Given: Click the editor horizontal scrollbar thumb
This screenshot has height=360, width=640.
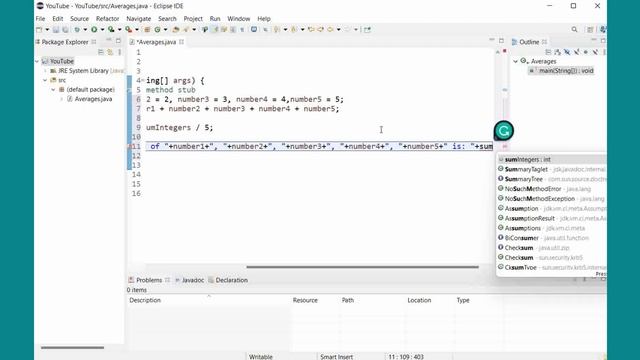Looking at the screenshot, I should tap(362, 267).
